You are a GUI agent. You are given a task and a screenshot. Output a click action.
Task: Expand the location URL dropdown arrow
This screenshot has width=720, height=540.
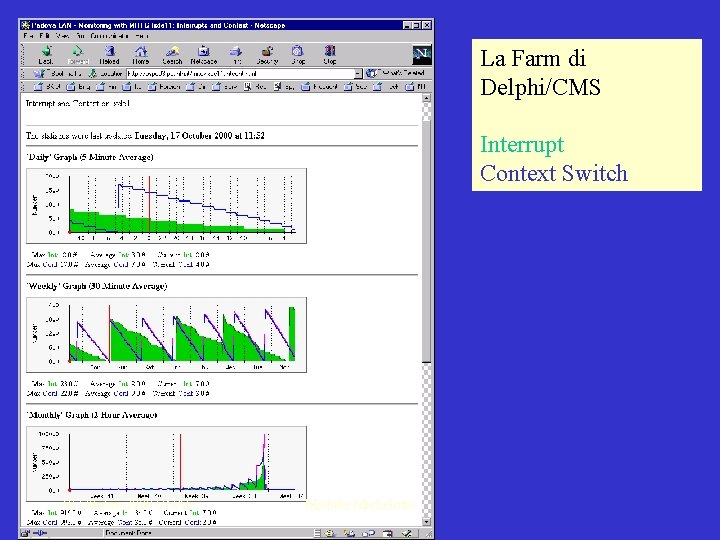[x=358, y=73]
